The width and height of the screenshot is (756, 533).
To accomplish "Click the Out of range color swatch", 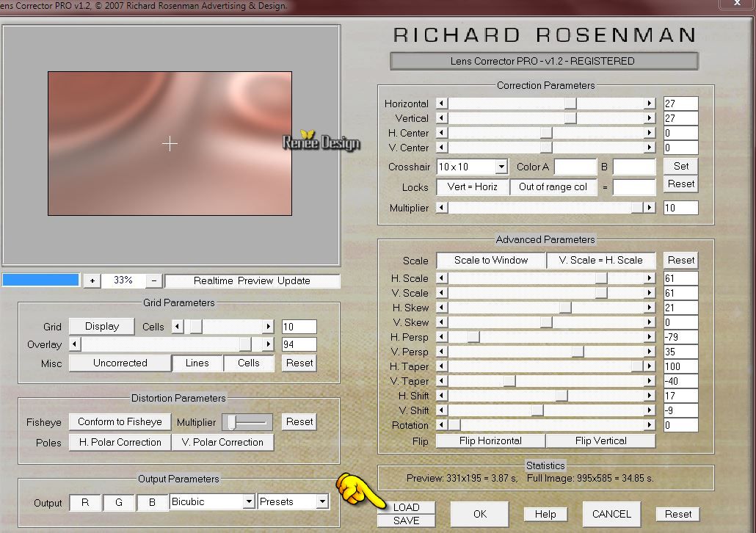I will coord(634,187).
